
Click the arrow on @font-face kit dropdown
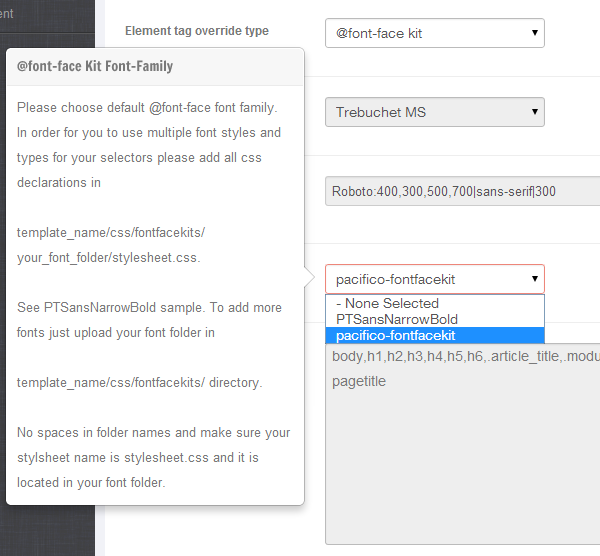535,33
